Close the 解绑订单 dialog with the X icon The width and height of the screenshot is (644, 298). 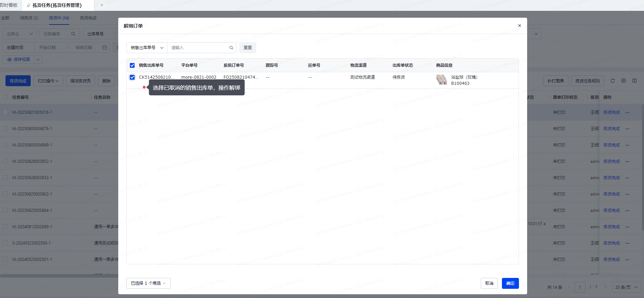coord(519,26)
